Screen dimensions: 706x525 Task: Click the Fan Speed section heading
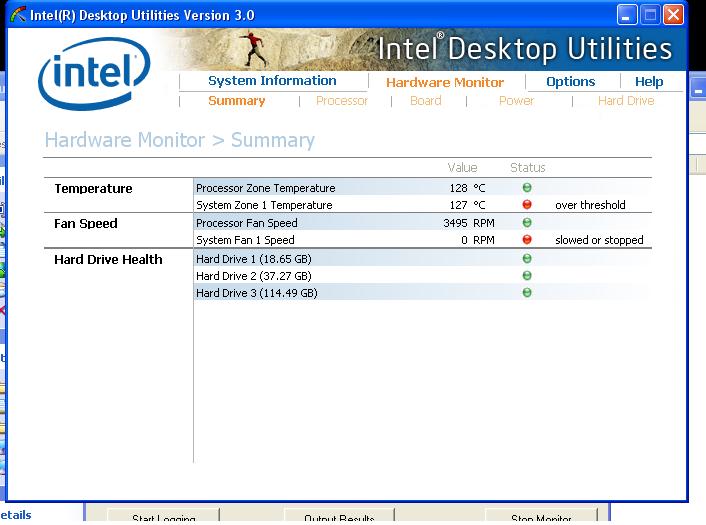[86, 223]
